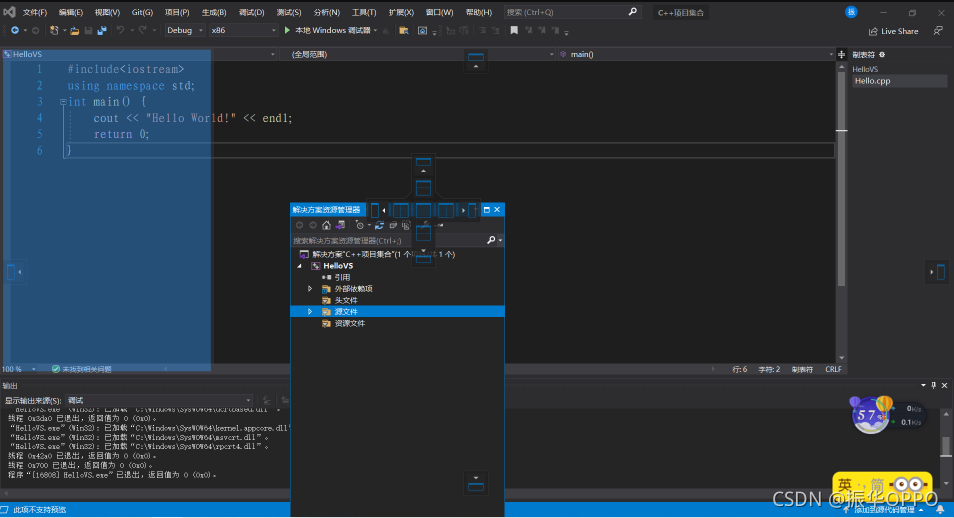Select Hello.cpp in the right tab list
This screenshot has height=518, width=954.
(872, 81)
